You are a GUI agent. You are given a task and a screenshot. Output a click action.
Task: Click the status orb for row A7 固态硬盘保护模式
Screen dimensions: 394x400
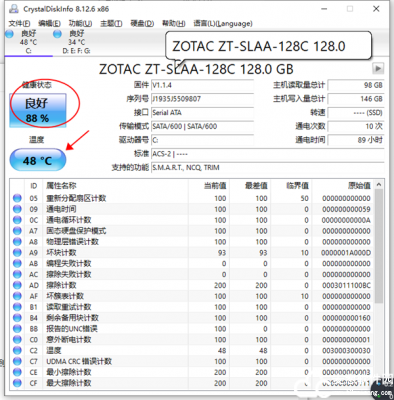point(17,231)
